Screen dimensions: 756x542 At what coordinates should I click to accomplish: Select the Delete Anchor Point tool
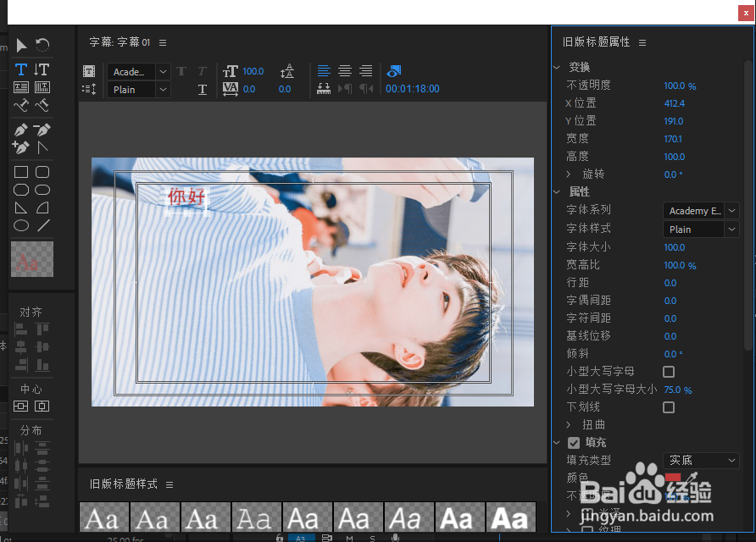point(42,130)
